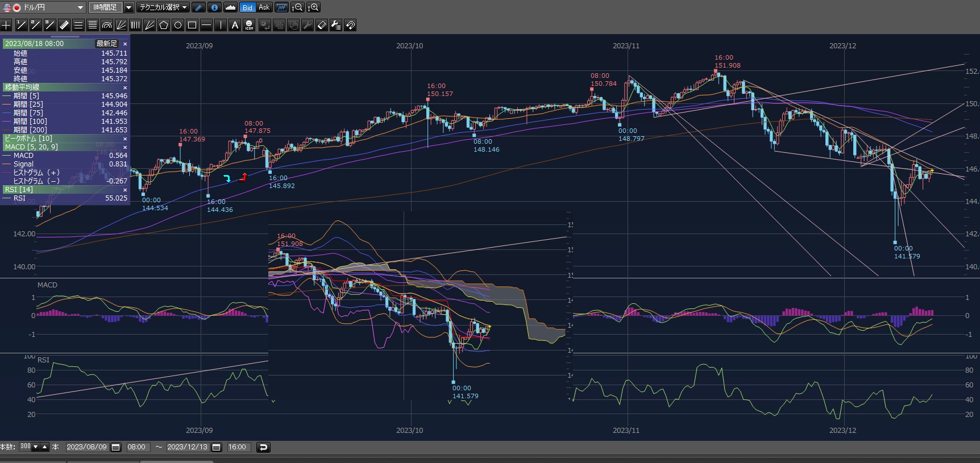Click the blue info icon
Screen dimensions: 980x463
tap(214, 7)
